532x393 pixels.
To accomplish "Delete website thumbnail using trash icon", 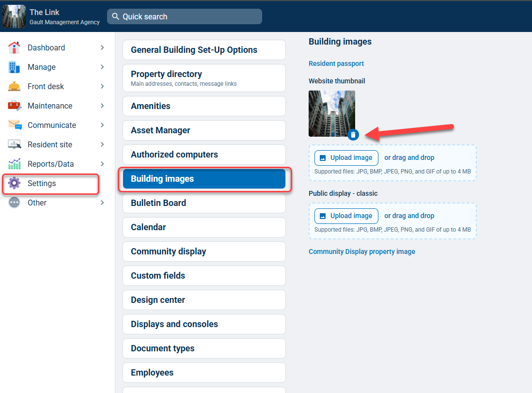I will tap(353, 135).
